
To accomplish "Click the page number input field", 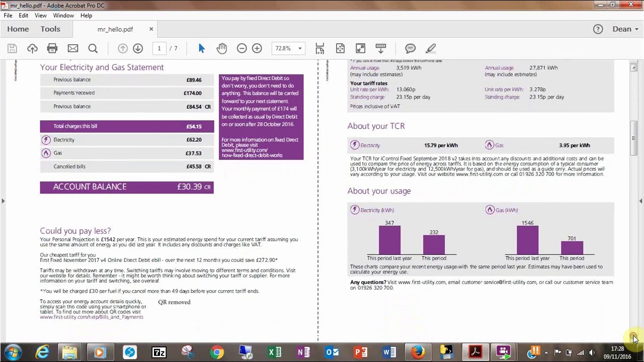I will pos(159,48).
